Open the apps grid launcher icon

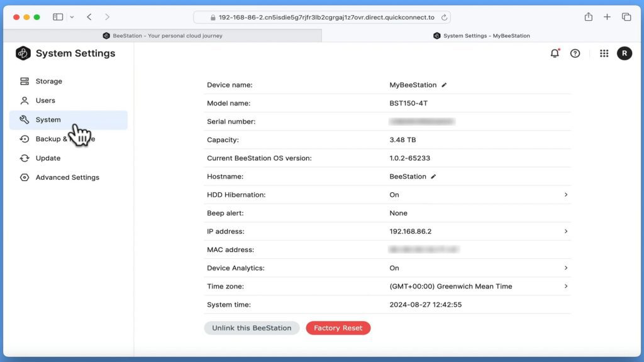coord(604,53)
